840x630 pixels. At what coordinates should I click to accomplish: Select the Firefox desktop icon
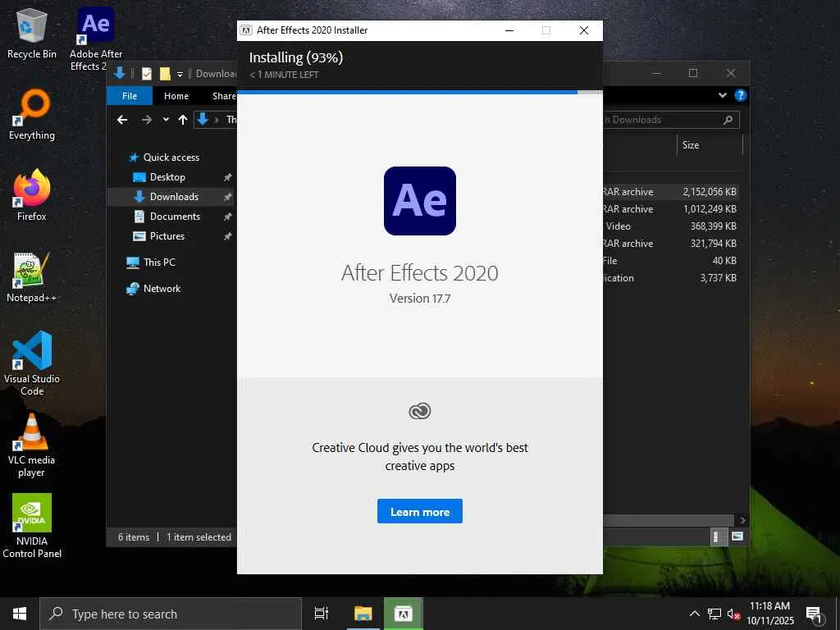click(x=32, y=195)
